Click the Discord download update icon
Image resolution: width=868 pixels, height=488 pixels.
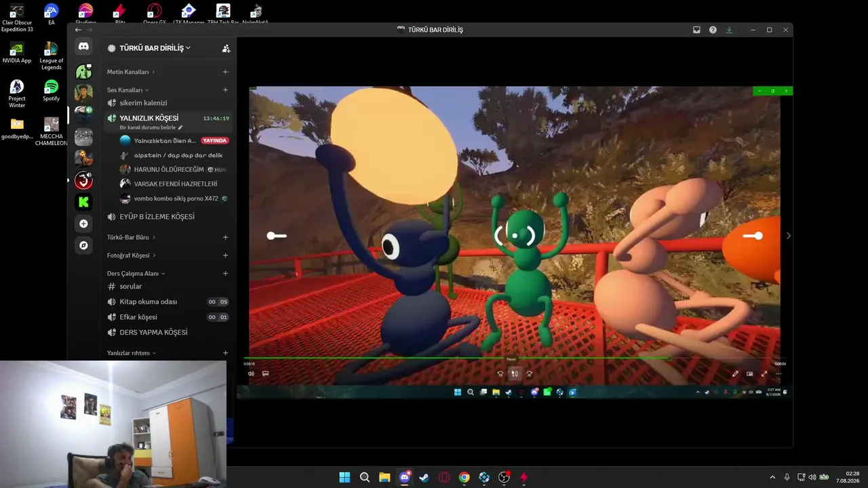[x=729, y=30]
